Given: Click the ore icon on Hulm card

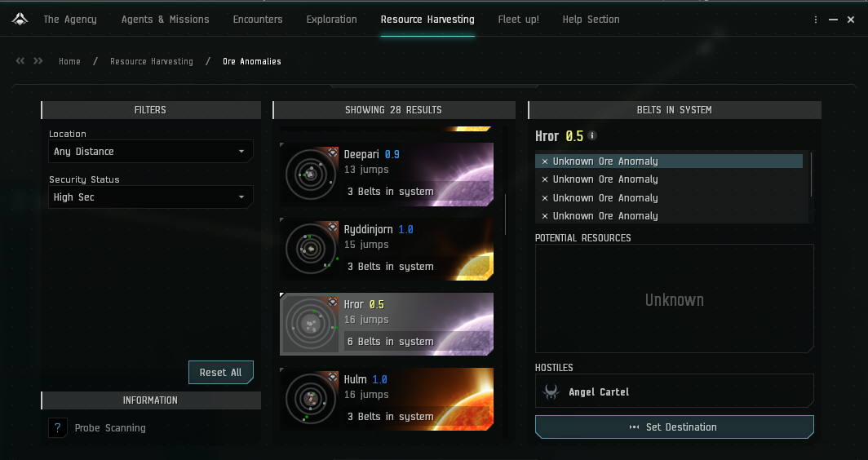Looking at the screenshot, I should click(x=332, y=377).
